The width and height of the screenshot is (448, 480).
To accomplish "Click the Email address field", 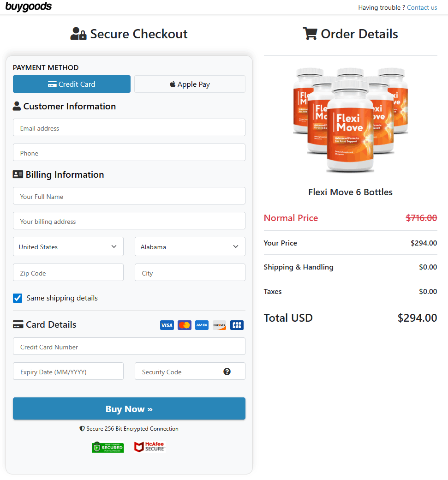I will (x=129, y=128).
